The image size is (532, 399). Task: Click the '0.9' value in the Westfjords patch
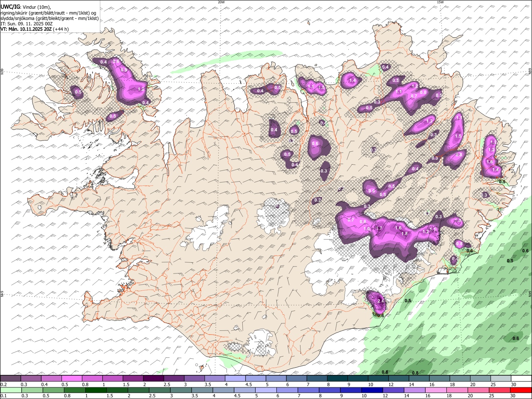point(124,70)
